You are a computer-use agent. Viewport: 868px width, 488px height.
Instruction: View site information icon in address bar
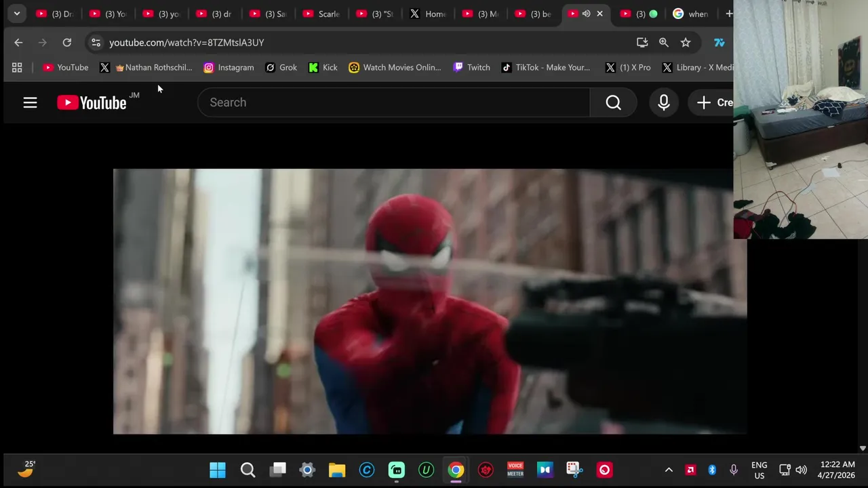(96, 43)
